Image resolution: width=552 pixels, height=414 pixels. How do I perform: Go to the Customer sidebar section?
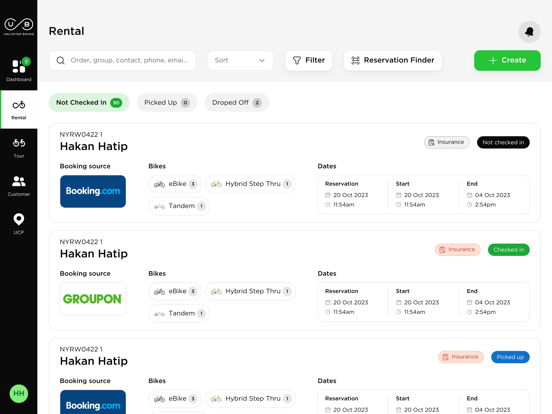pyautogui.click(x=19, y=186)
